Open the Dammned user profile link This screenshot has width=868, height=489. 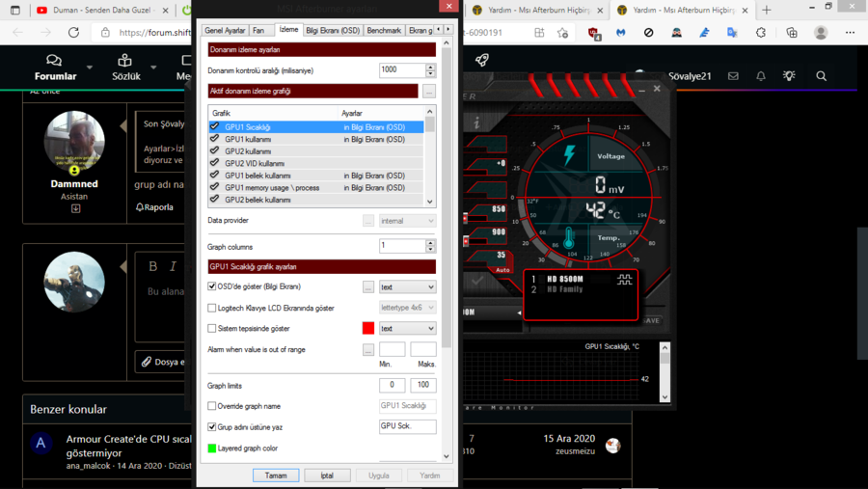74,184
